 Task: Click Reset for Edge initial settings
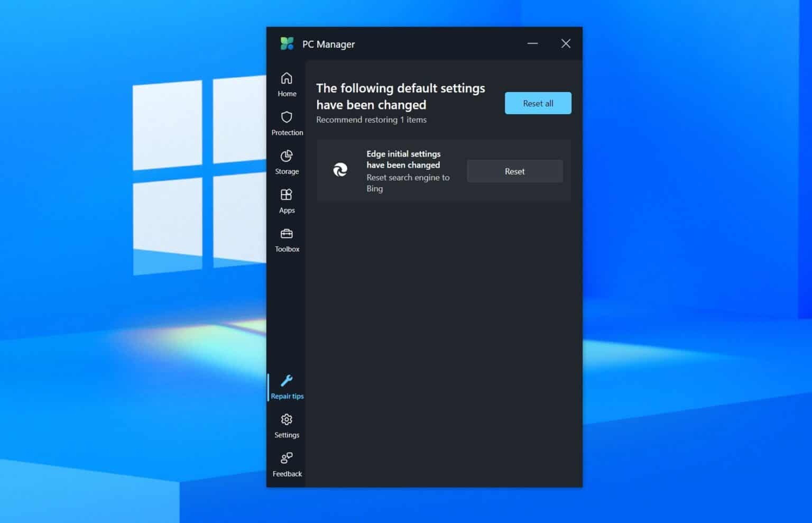point(514,171)
